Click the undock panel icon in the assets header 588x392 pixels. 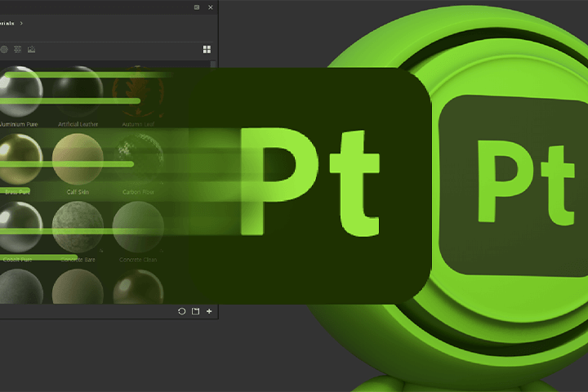[197, 7]
